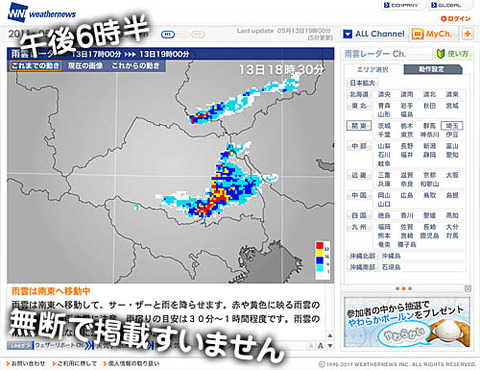Open the やわらかボール present ad banner
This screenshot has height=370, width=480.
(407, 322)
